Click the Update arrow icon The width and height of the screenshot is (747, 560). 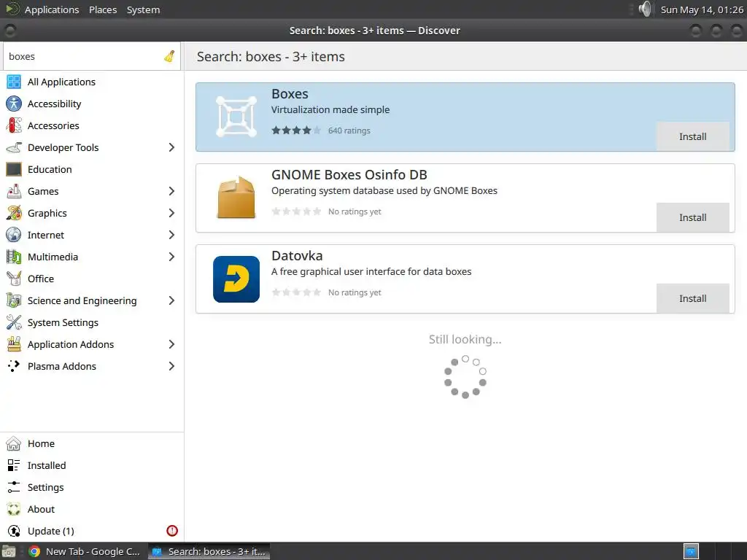tap(14, 532)
